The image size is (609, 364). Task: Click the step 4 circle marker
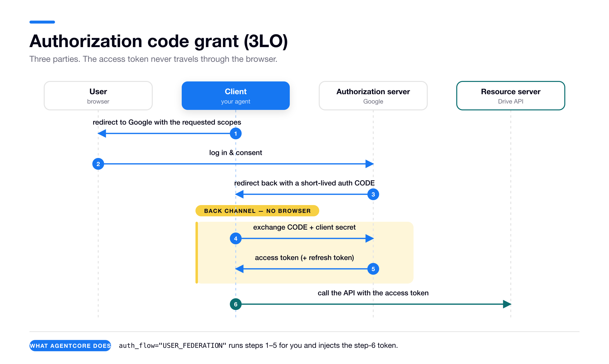tap(236, 238)
